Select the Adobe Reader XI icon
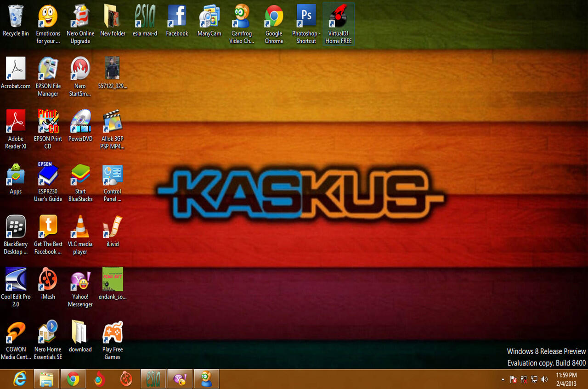The height and width of the screenshot is (389, 588). point(16,130)
